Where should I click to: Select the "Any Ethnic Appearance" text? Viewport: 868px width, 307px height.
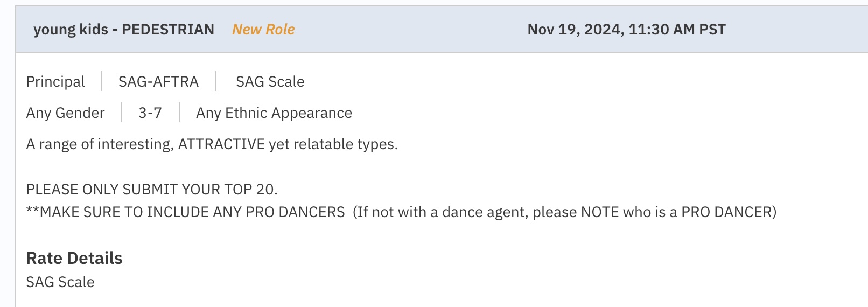click(274, 113)
